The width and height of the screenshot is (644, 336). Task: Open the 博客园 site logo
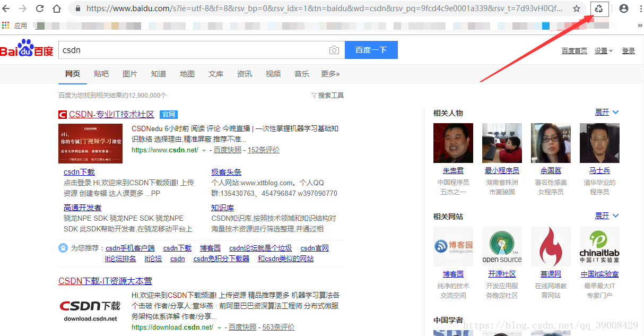pyautogui.click(x=453, y=247)
